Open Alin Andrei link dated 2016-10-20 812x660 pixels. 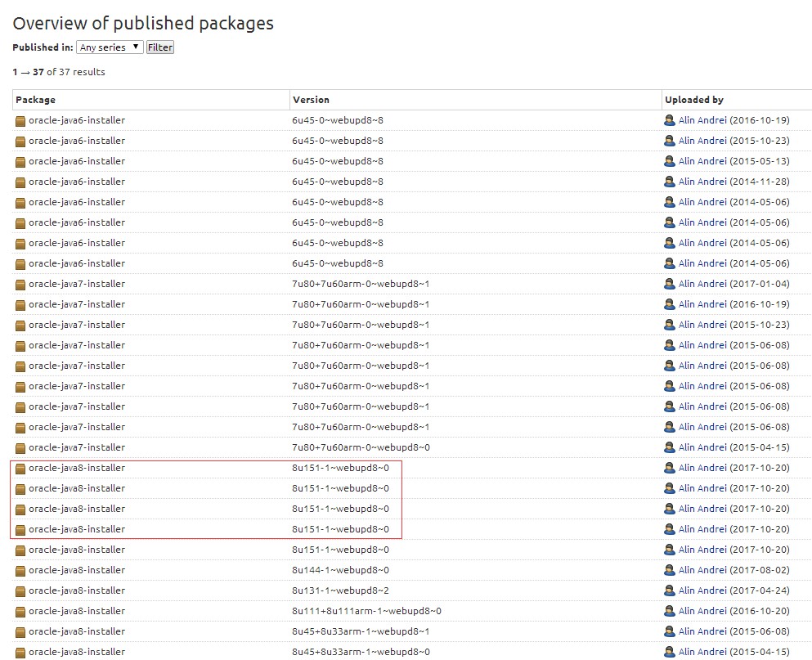point(702,611)
